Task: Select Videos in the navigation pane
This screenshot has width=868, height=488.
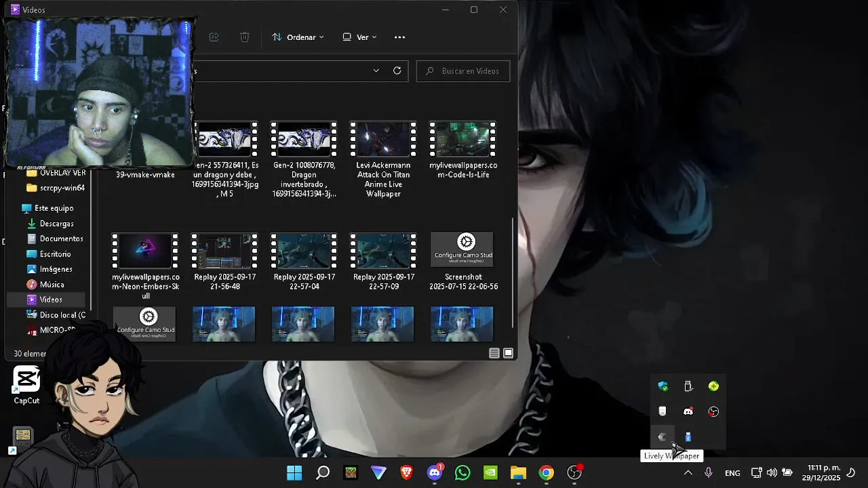Action: (47, 300)
